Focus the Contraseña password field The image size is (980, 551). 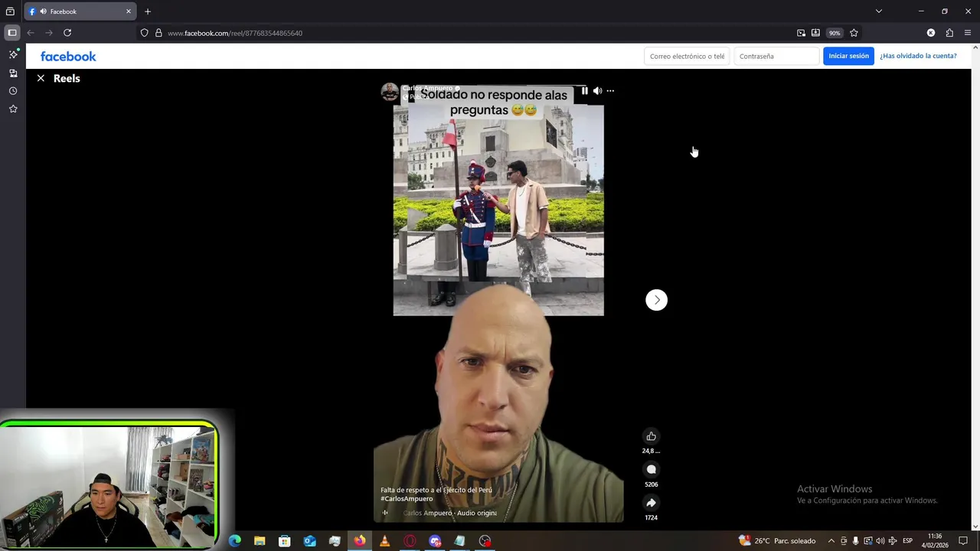776,56
